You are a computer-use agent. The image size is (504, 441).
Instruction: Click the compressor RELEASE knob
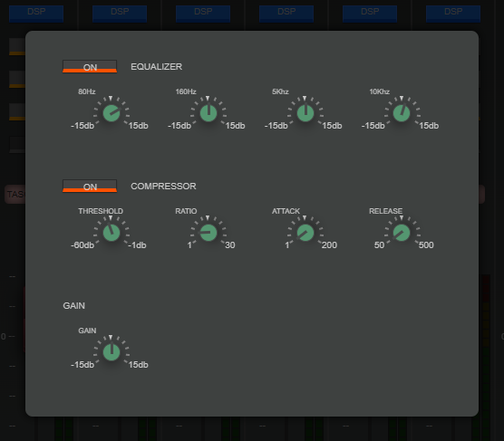[402, 233]
